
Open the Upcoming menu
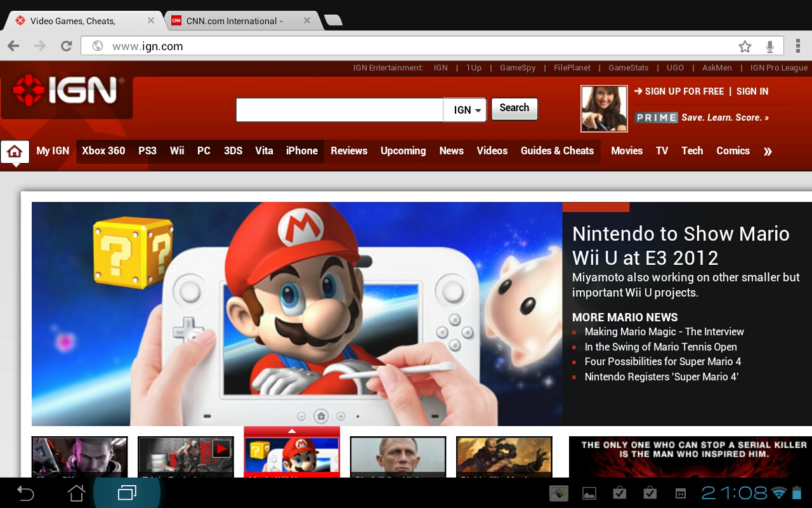point(403,150)
